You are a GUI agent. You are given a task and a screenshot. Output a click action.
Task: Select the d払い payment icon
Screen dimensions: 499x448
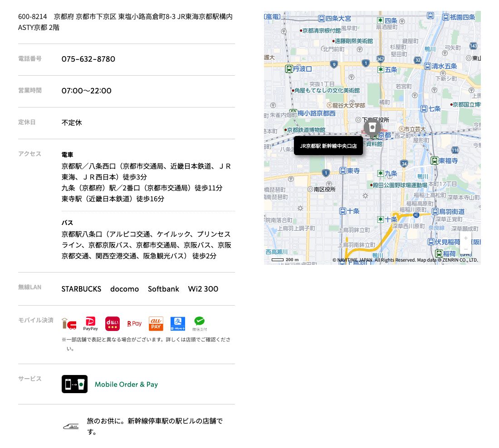pyautogui.click(x=113, y=324)
